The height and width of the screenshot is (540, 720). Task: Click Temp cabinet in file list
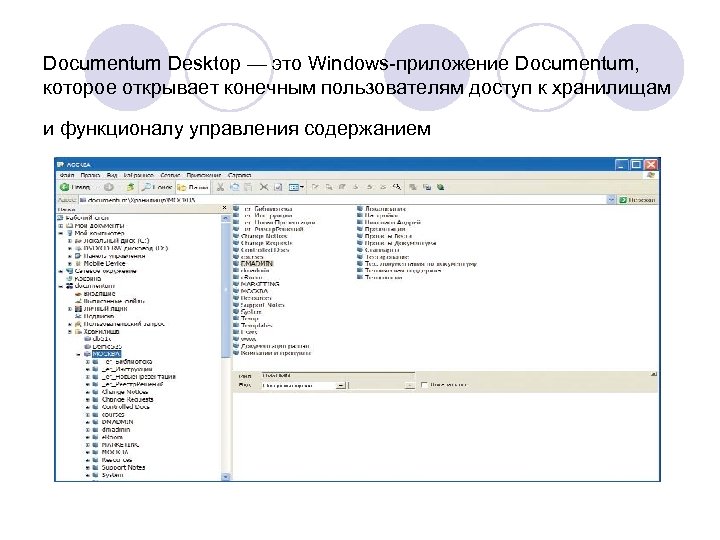point(250,318)
